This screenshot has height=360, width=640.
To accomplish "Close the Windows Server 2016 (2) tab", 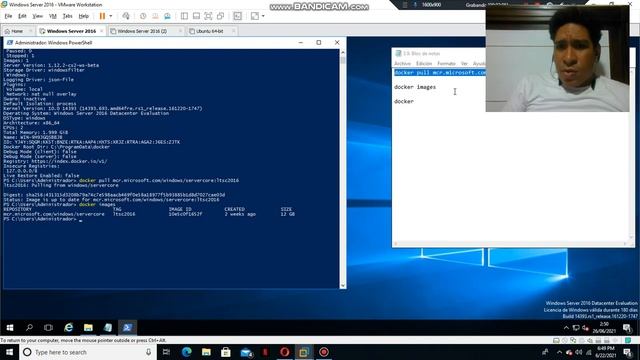I will click(180, 31).
